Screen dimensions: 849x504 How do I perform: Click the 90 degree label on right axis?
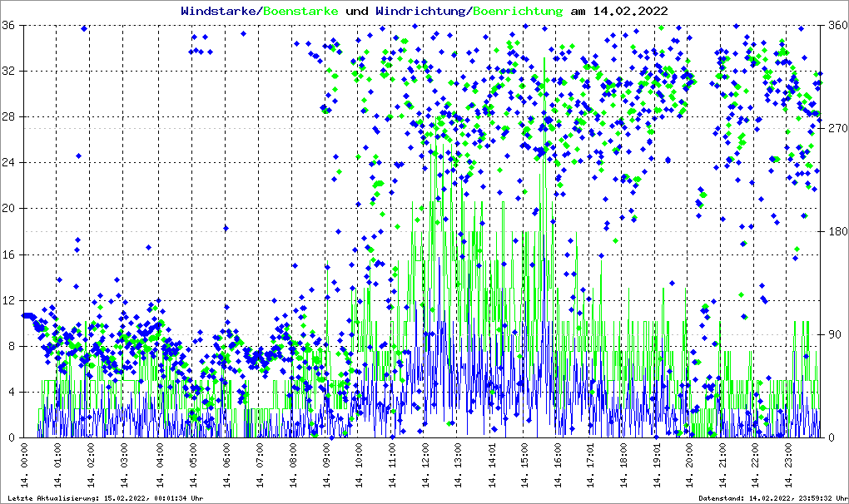[x=833, y=335]
